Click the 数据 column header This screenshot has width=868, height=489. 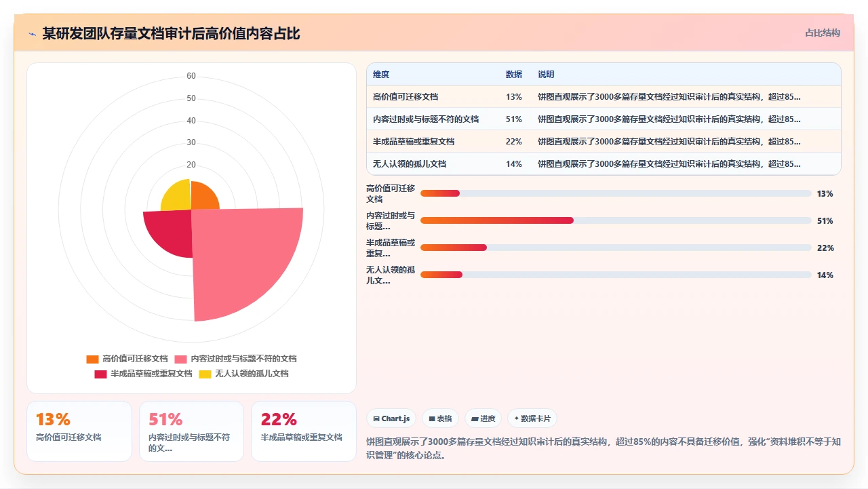coord(514,75)
